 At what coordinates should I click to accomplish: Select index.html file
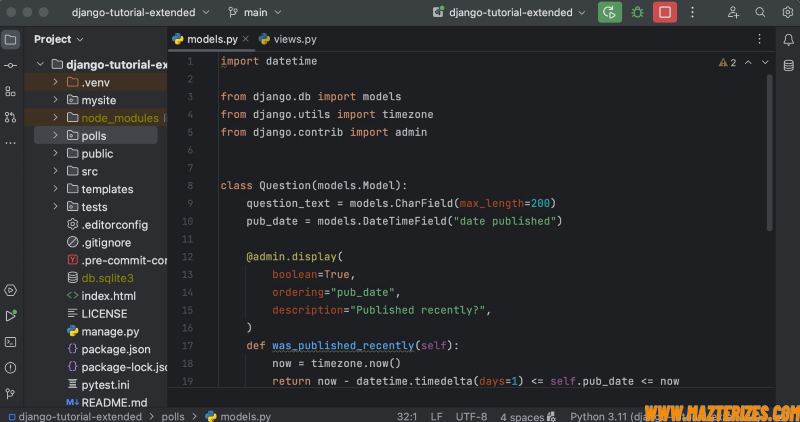(x=101, y=296)
